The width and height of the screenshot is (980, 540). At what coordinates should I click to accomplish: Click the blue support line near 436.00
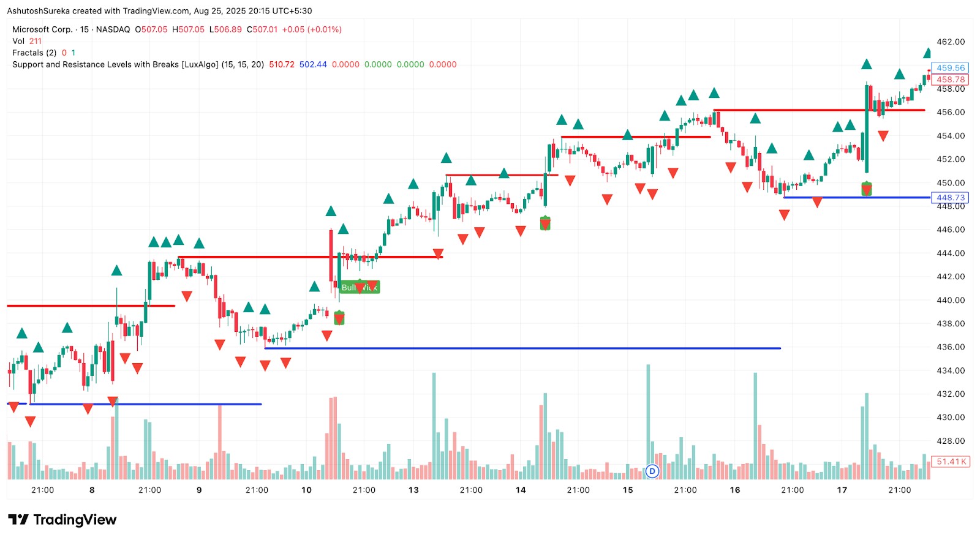tap(522, 348)
